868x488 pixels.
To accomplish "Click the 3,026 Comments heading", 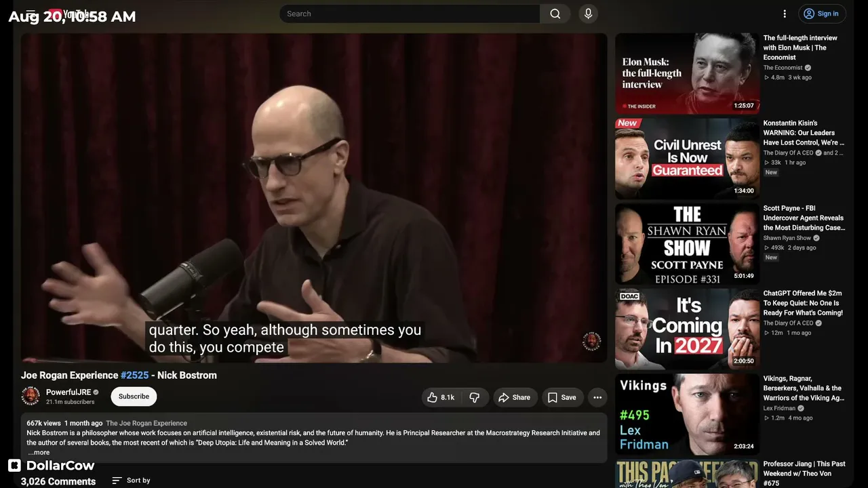I will 58,481.
